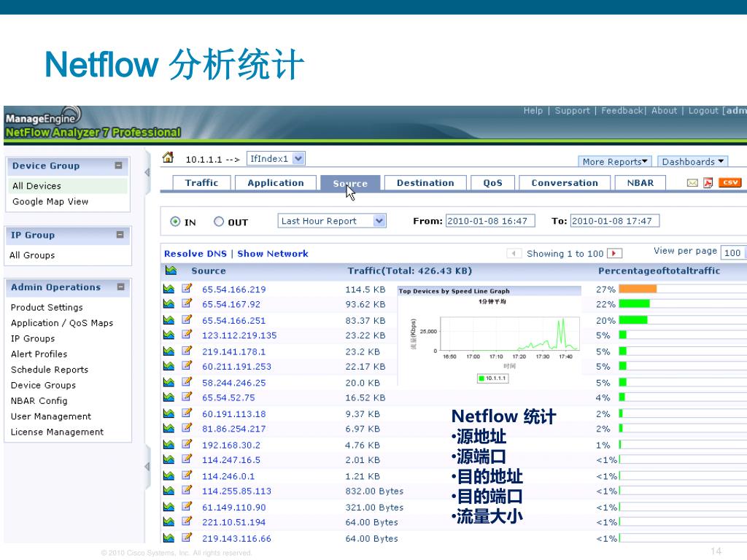Expand the Dashboards menu
Viewport: 747px width, 560px height.
[x=693, y=161]
